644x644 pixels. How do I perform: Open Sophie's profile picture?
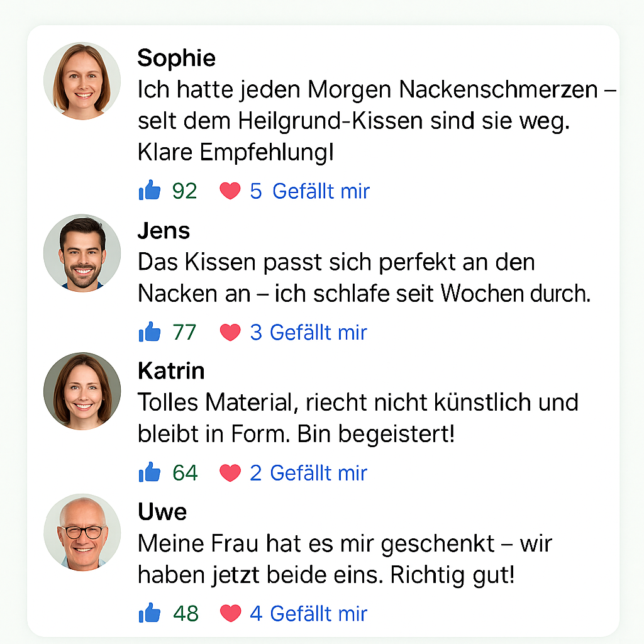82,81
